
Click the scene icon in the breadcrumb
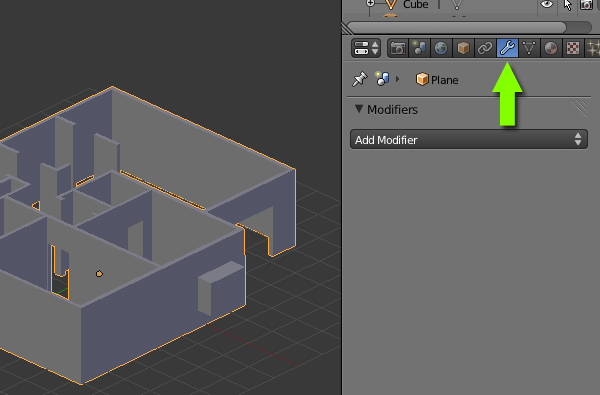click(382, 78)
